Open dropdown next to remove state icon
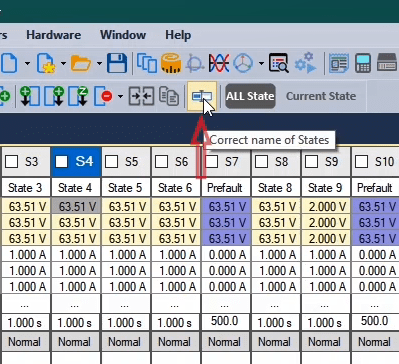 (120, 97)
